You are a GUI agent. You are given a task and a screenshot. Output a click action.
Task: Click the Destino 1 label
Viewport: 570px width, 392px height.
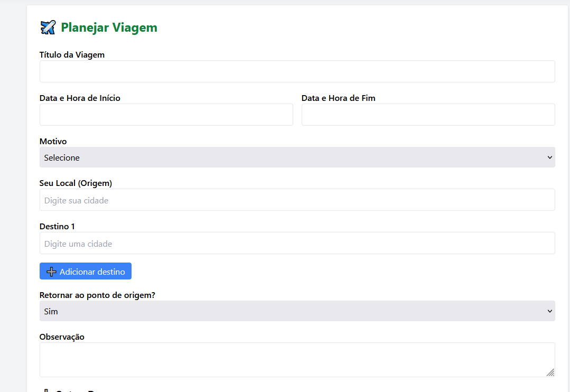tap(57, 227)
